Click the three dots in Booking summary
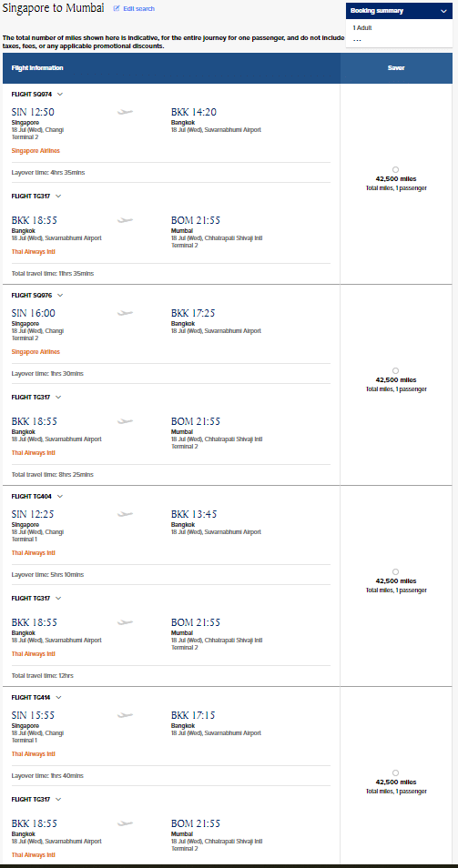458x868 pixels. [x=357, y=40]
